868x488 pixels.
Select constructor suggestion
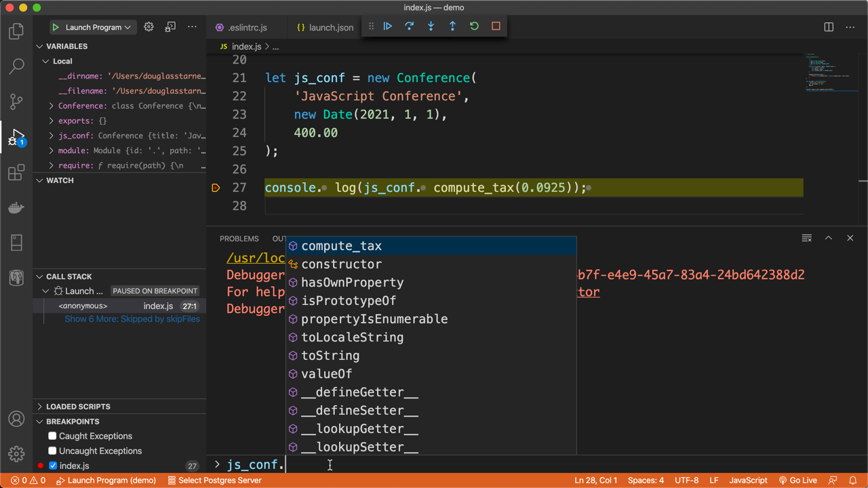click(431, 264)
